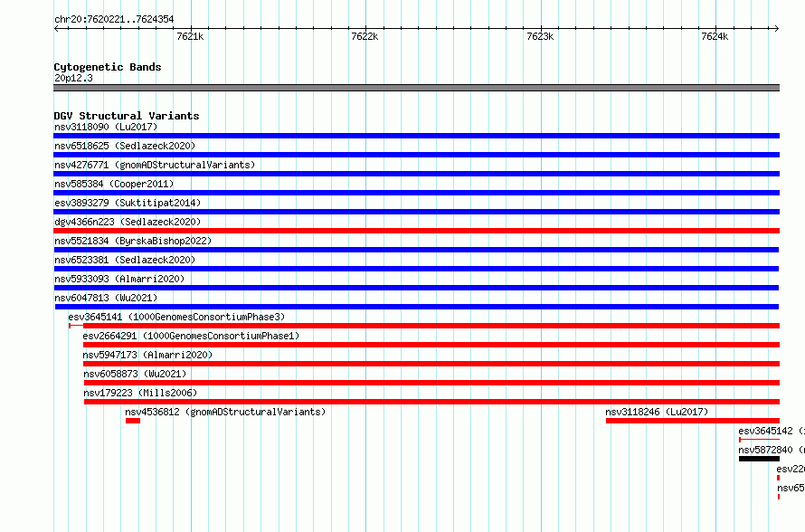The image size is (805, 532).
Task: Select the blue bar under nsv4276771
Action: pos(416,174)
